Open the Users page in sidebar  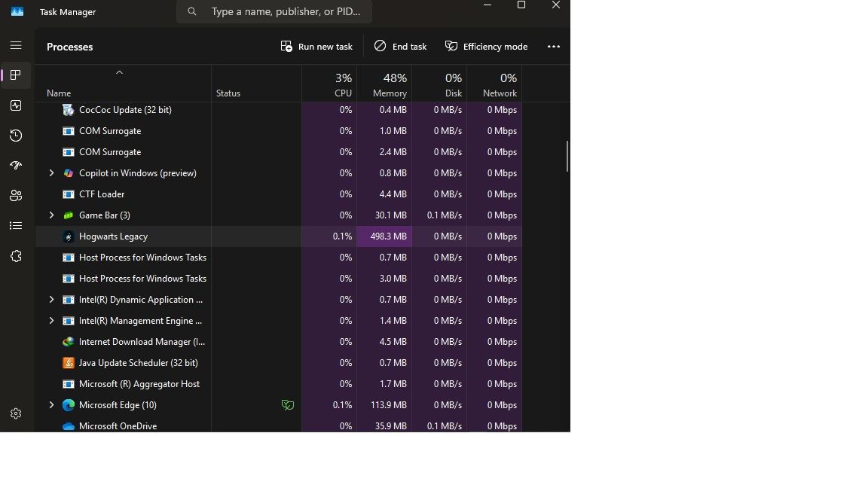(16, 195)
